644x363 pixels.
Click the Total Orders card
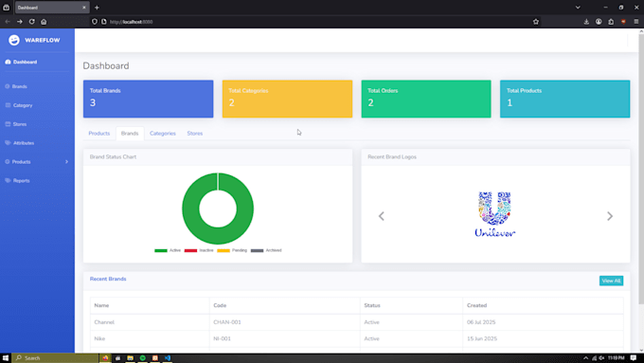[x=426, y=99]
